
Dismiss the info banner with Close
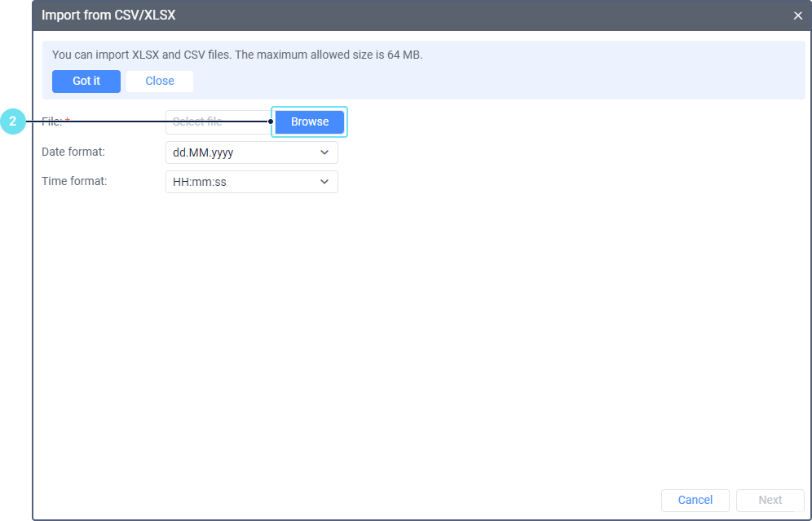[x=160, y=82]
